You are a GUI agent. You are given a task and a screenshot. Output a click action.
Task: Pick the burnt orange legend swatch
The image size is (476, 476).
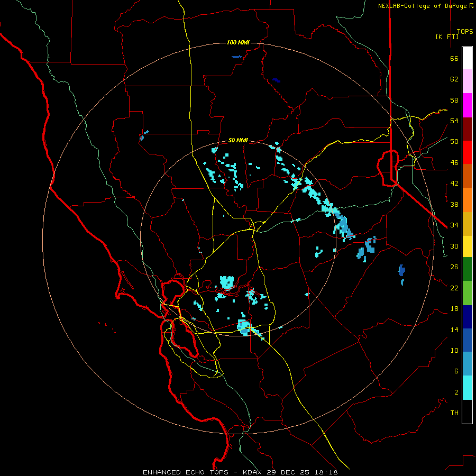[467, 176]
